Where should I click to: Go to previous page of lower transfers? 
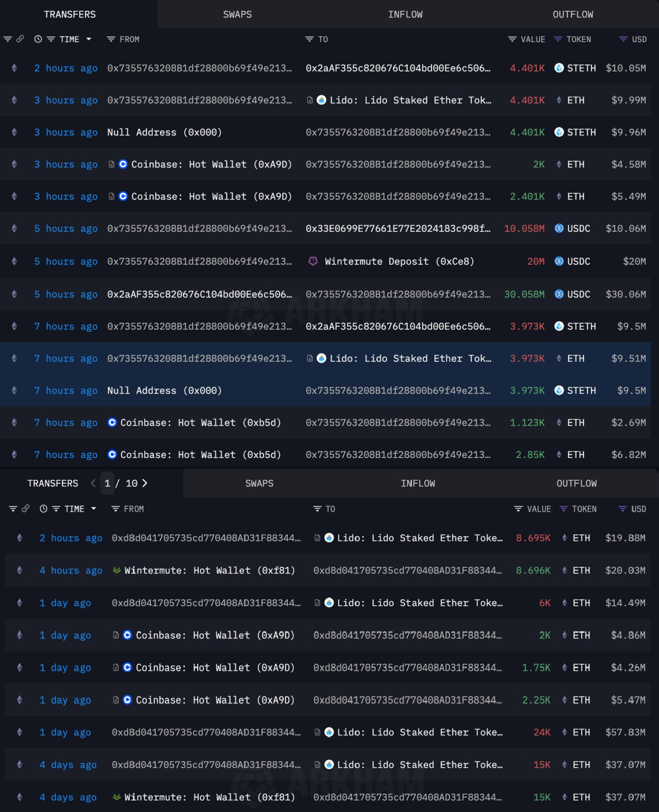[93, 483]
